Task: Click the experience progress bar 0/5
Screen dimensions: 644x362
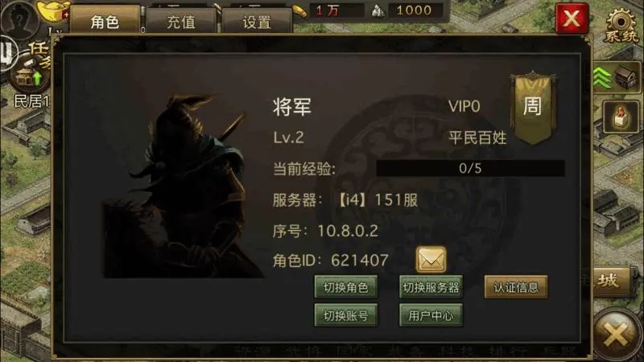Action: point(470,168)
